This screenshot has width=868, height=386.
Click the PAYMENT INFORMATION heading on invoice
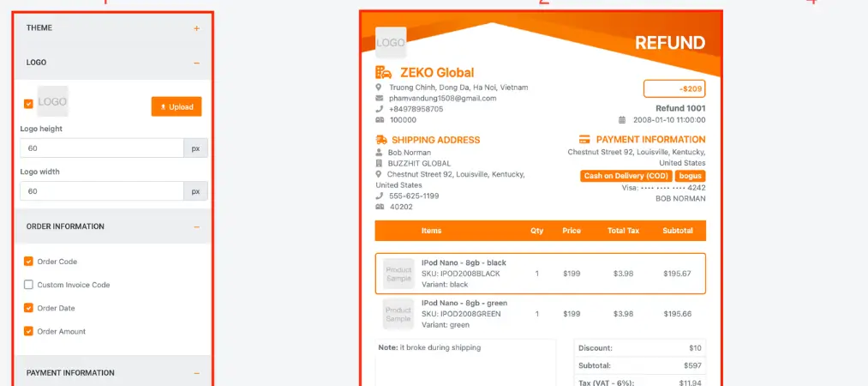click(650, 140)
